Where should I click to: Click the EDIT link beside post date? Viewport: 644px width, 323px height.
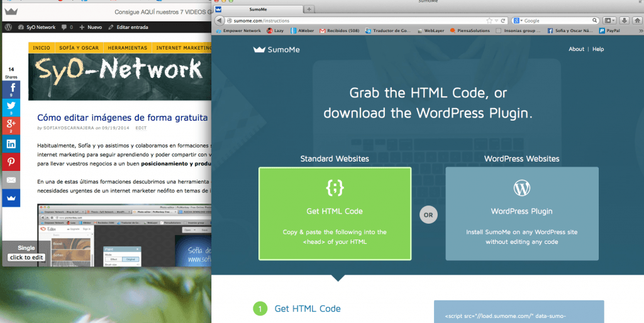coord(141,128)
